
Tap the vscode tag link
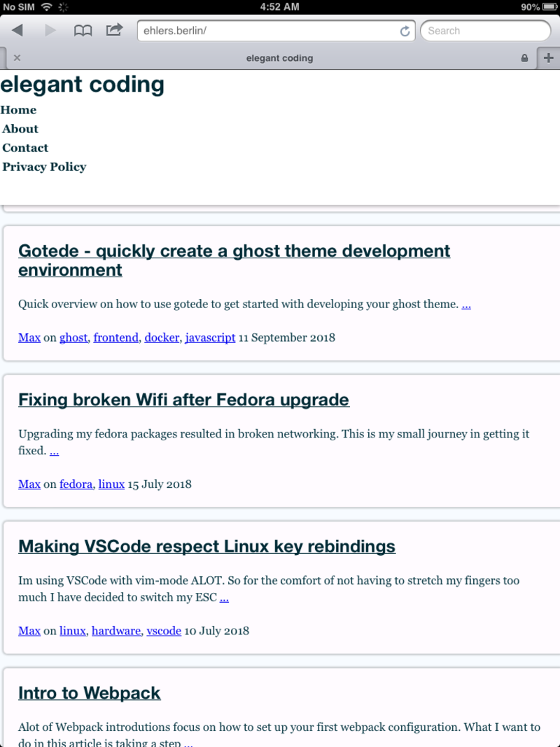pos(164,631)
